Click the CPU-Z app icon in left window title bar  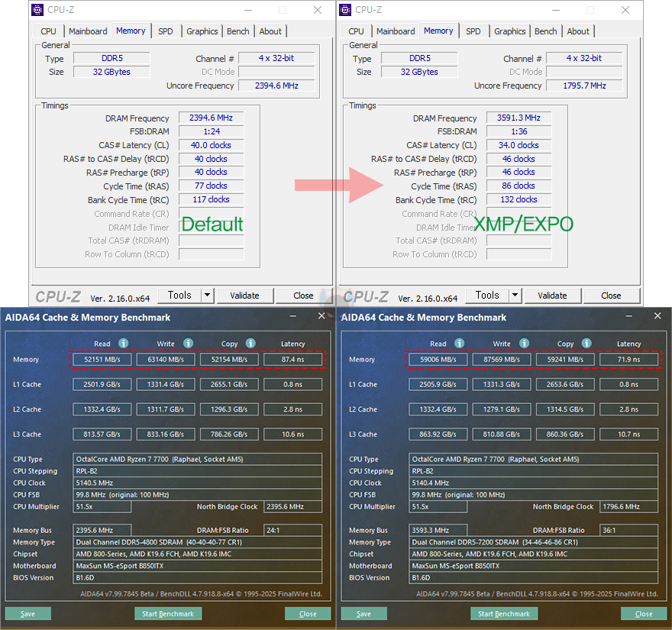pos(37,9)
